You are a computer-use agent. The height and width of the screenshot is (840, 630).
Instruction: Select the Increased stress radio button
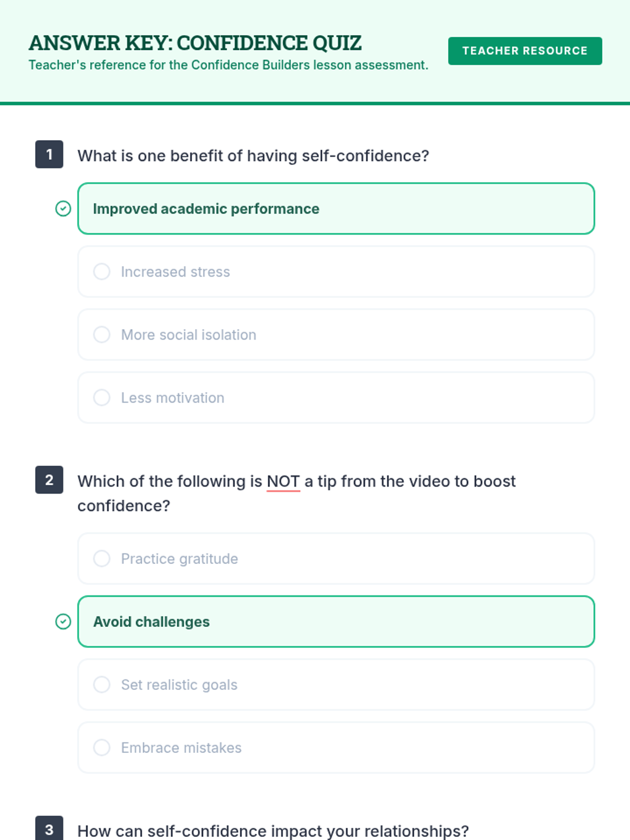[102, 271]
